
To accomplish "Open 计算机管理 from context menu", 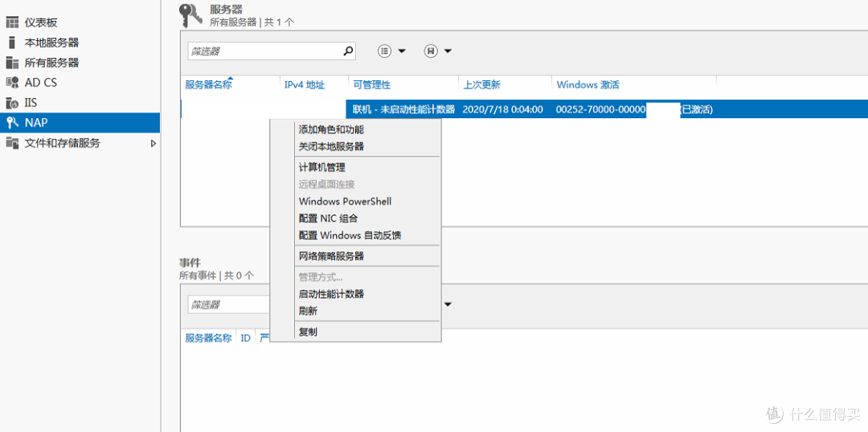I will coord(322,167).
